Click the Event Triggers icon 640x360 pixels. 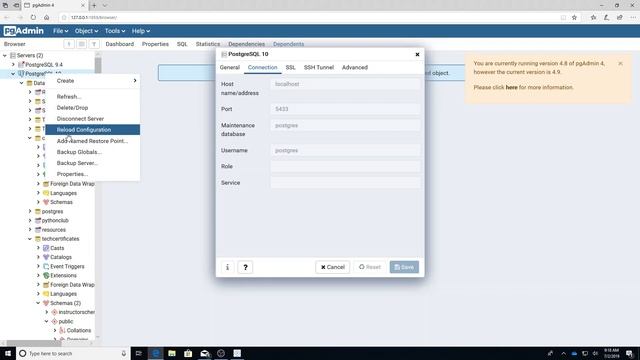click(x=46, y=266)
